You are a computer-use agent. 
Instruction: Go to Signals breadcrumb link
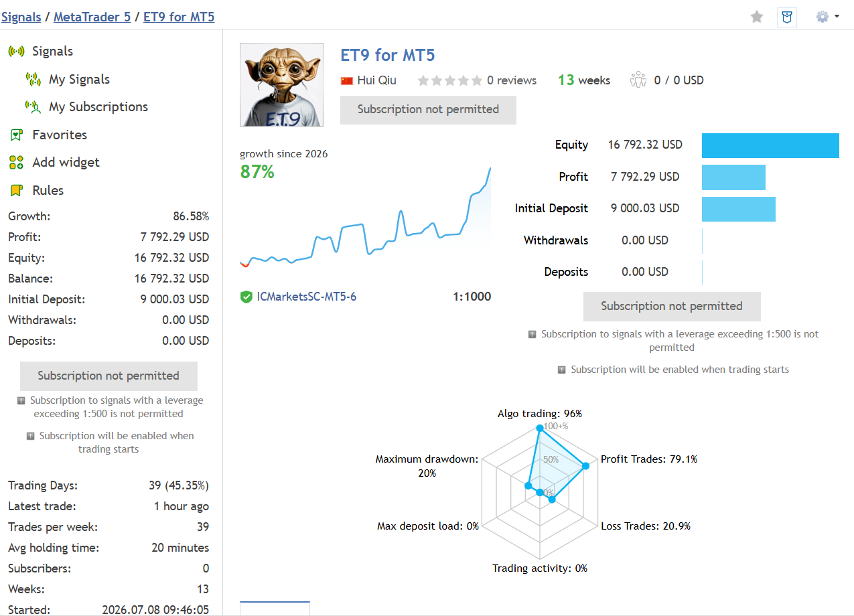(21, 17)
